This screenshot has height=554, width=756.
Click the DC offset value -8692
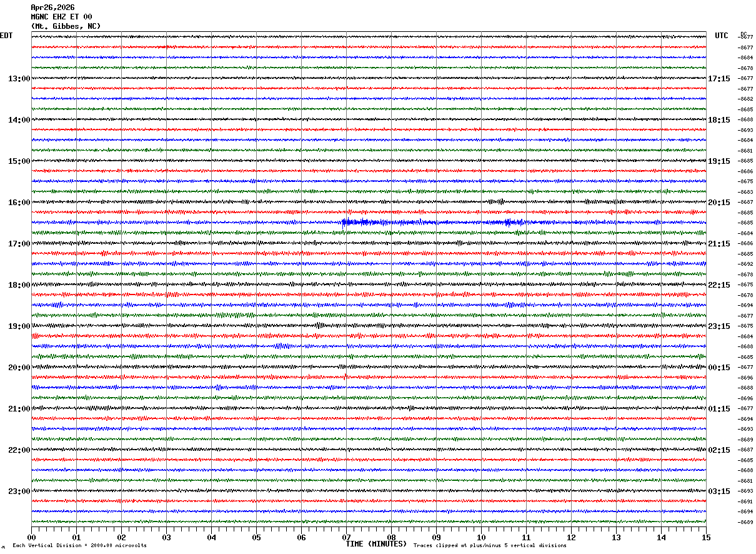point(746,264)
